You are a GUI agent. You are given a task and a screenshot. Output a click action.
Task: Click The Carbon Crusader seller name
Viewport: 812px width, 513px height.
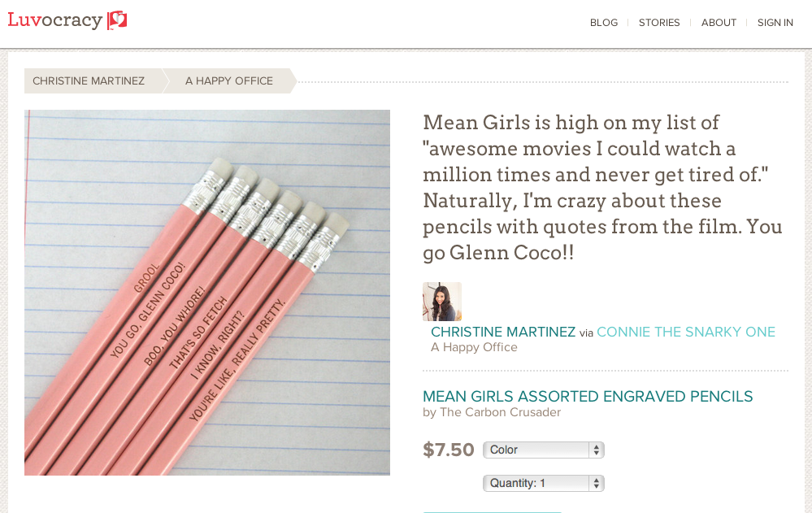(500, 412)
